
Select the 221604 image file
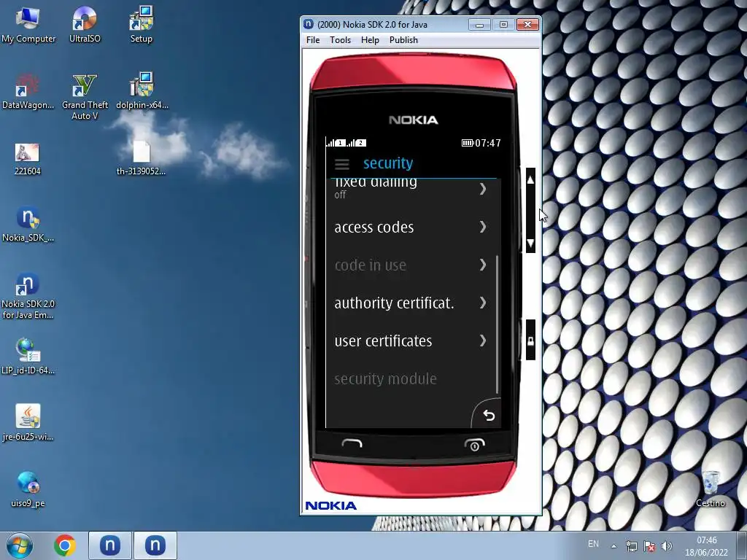pos(27,159)
